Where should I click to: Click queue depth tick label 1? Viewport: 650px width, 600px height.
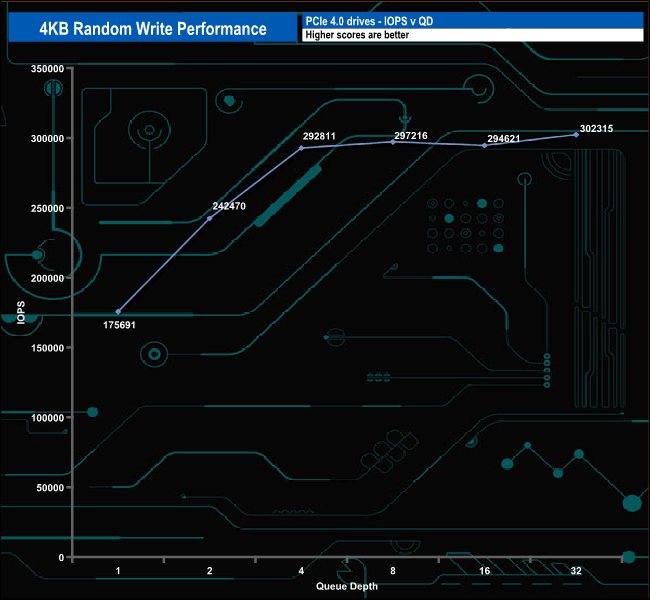click(x=118, y=571)
